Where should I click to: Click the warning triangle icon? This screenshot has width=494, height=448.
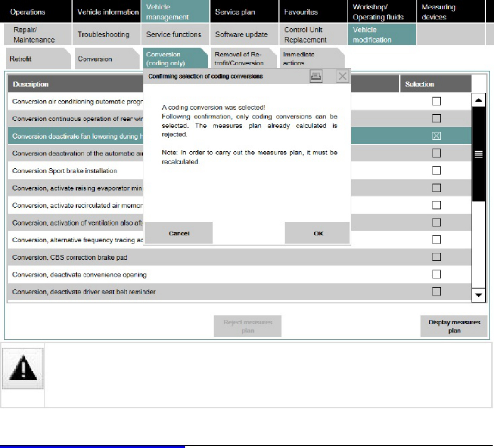[x=23, y=368]
